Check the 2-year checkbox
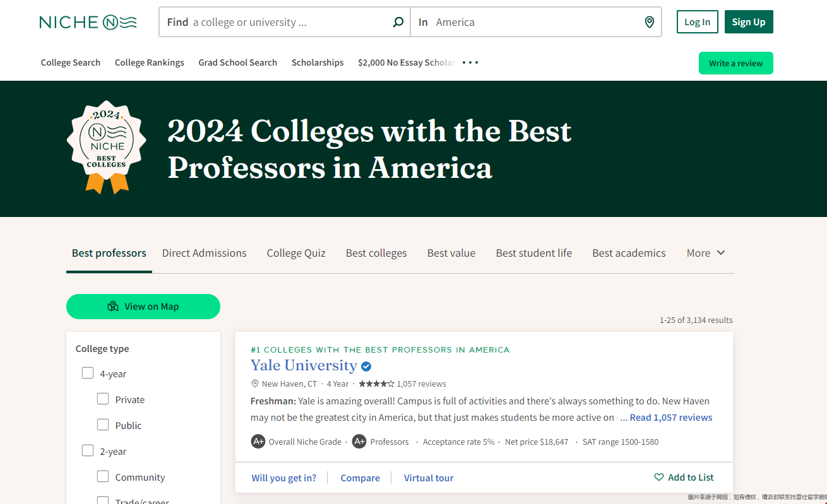 tap(88, 450)
